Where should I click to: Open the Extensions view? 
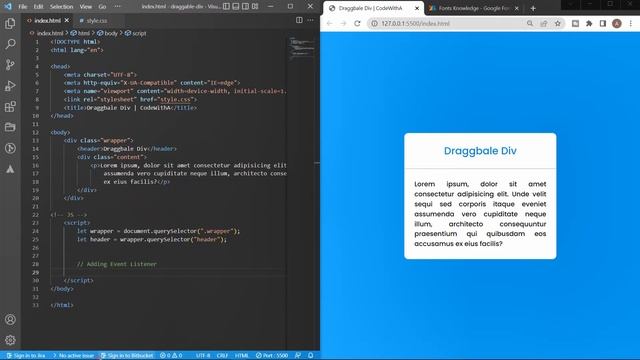10,107
